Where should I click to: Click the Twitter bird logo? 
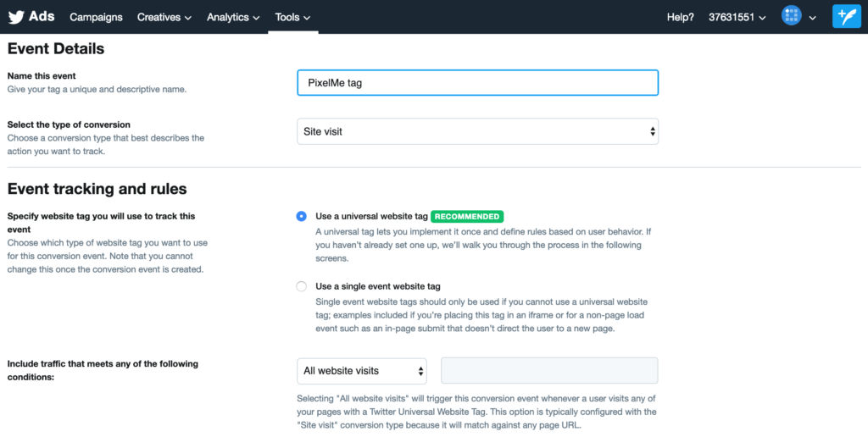pyautogui.click(x=16, y=17)
